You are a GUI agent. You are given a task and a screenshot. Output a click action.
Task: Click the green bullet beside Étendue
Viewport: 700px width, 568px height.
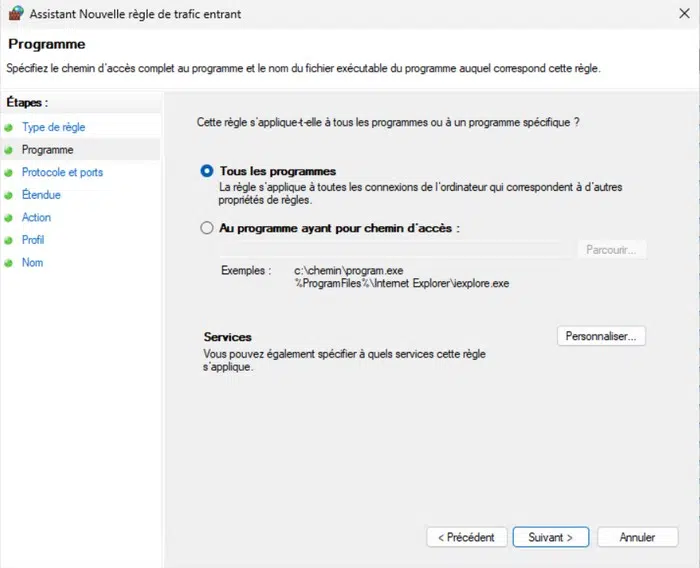(x=10, y=195)
